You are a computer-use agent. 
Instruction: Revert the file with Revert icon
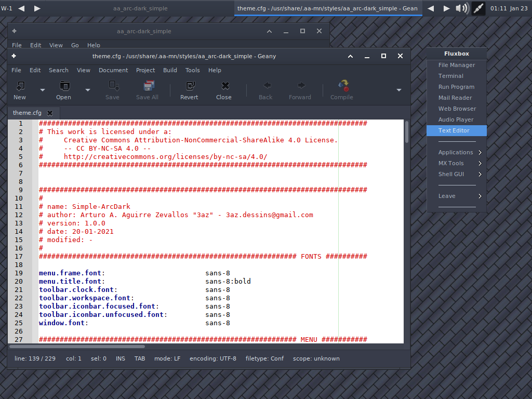[x=190, y=86]
